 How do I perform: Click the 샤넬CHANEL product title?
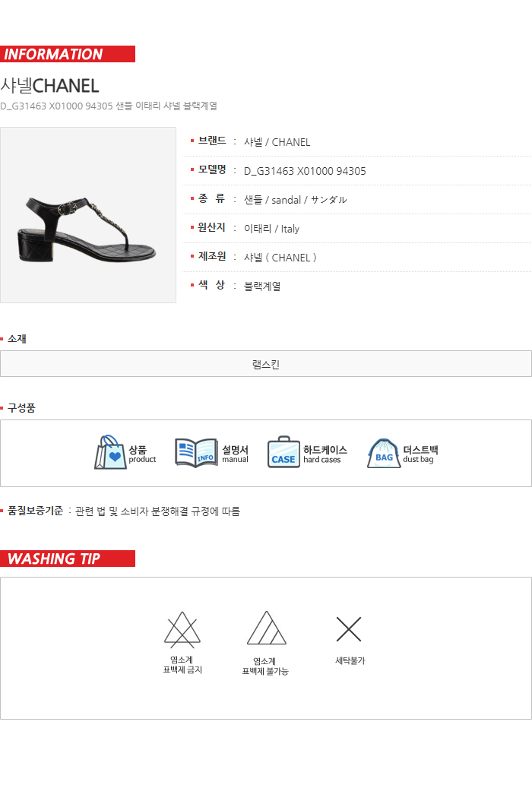49,86
